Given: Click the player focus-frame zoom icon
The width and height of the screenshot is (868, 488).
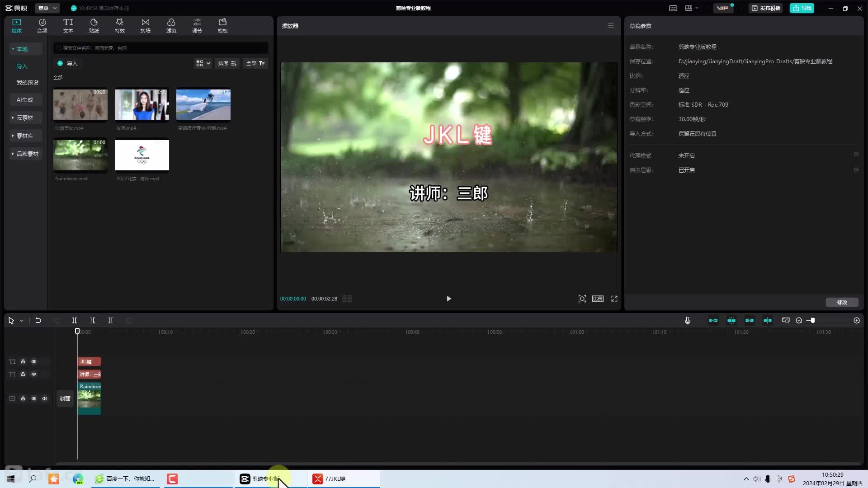Looking at the screenshot, I should coord(582,299).
